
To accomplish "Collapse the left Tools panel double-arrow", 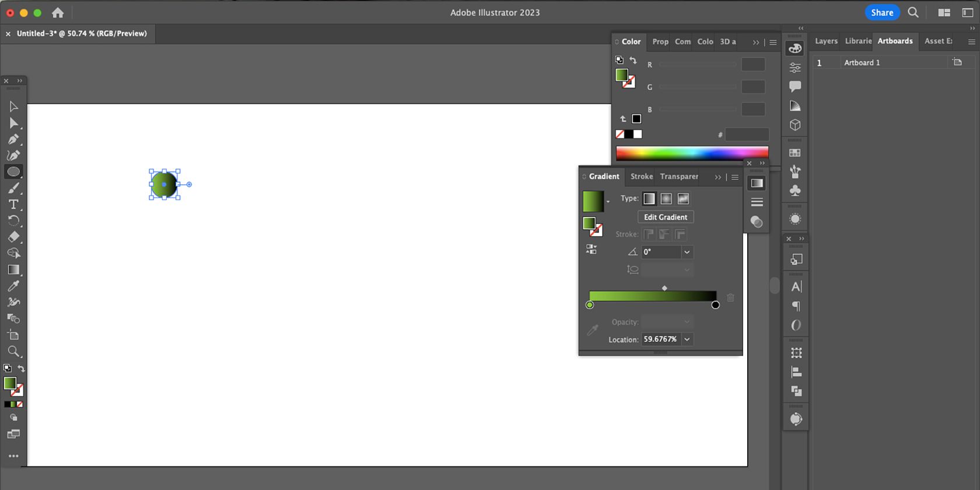I will click(20, 80).
